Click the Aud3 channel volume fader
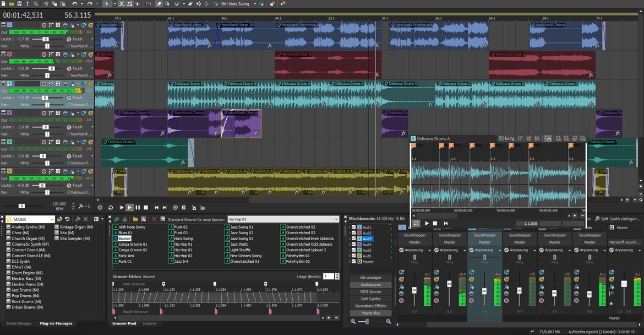 pos(484,290)
